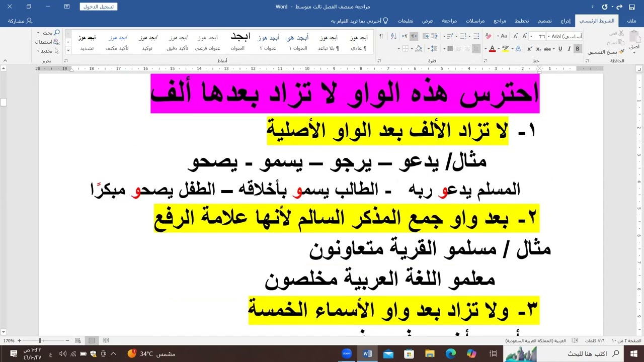The width and height of the screenshot is (644, 362).
Task: Open the Insert (إدراج) tab
Action: (x=566, y=21)
